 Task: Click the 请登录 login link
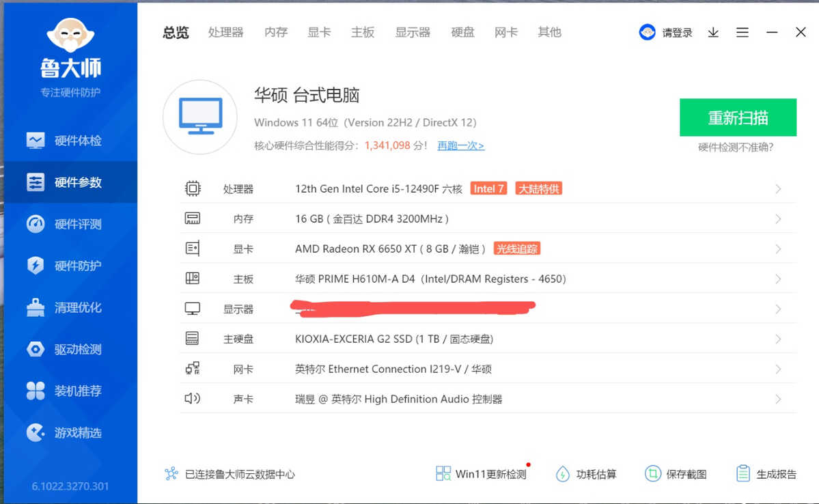click(678, 33)
